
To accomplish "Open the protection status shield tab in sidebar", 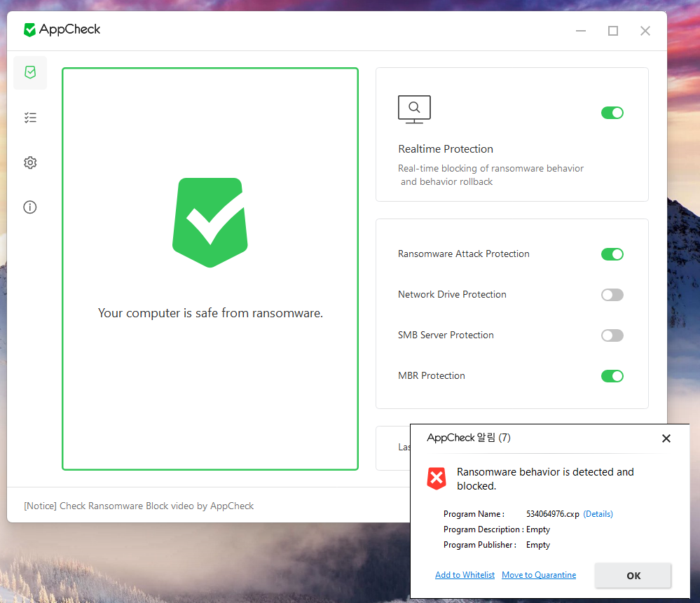I will click(30, 72).
